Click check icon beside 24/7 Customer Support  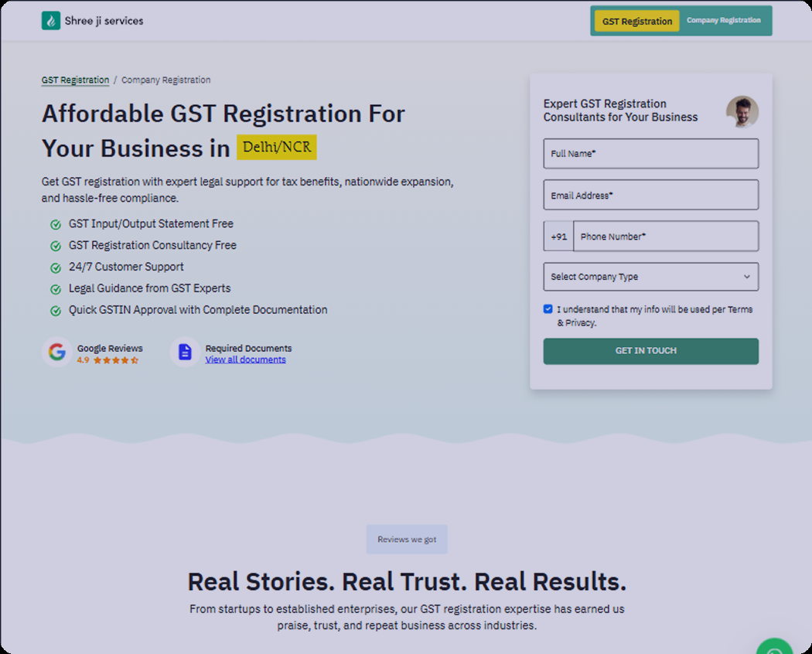(56, 267)
